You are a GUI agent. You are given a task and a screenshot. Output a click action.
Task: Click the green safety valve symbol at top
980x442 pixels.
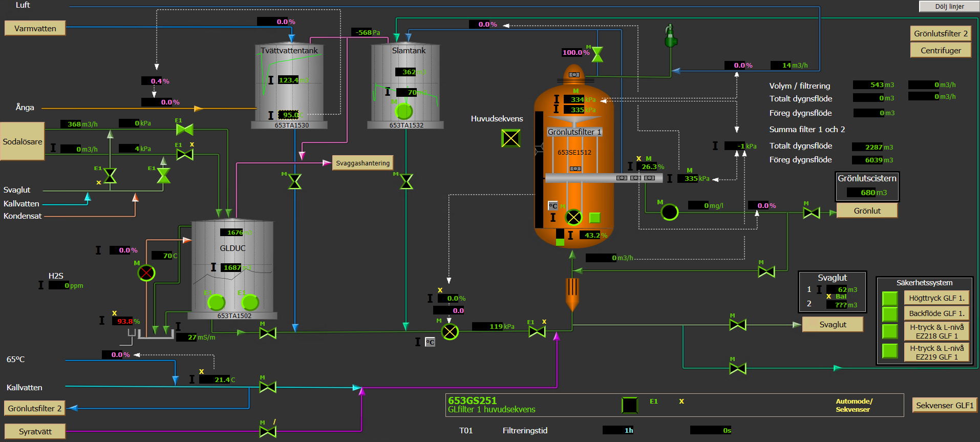click(670, 37)
